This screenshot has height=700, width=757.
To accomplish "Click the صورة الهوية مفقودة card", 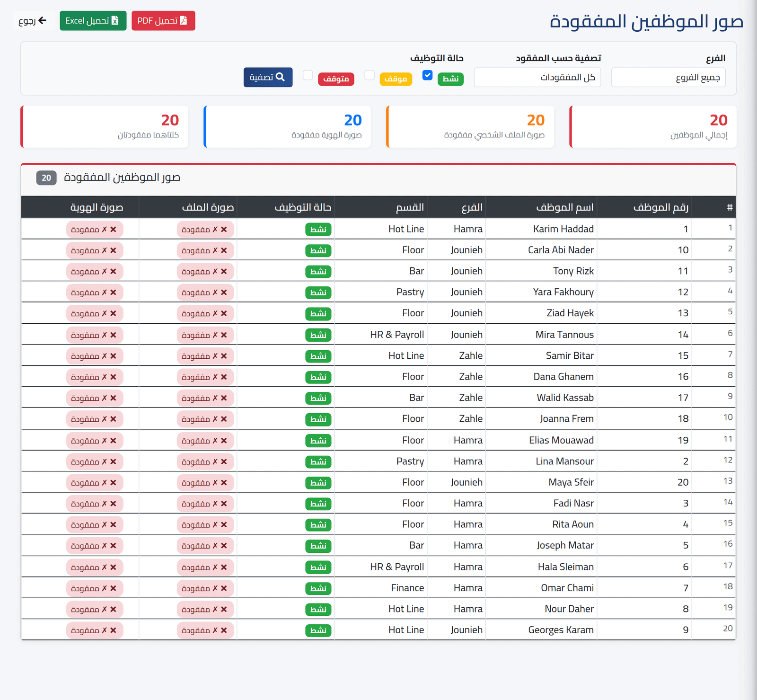I will pyautogui.click(x=287, y=126).
